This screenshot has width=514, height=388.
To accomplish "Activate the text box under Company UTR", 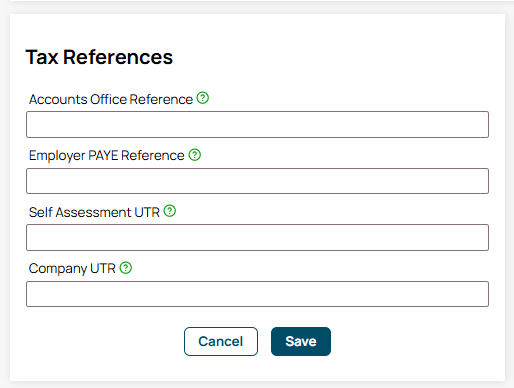I will click(x=257, y=294).
